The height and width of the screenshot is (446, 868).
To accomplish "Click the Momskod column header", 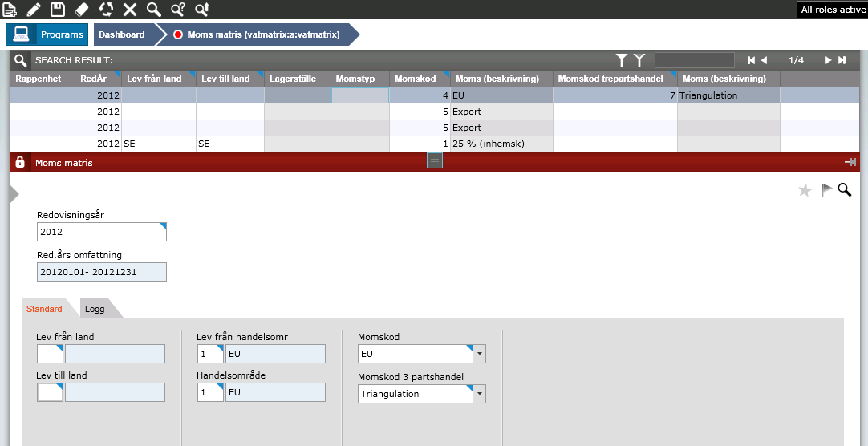I will [420, 79].
